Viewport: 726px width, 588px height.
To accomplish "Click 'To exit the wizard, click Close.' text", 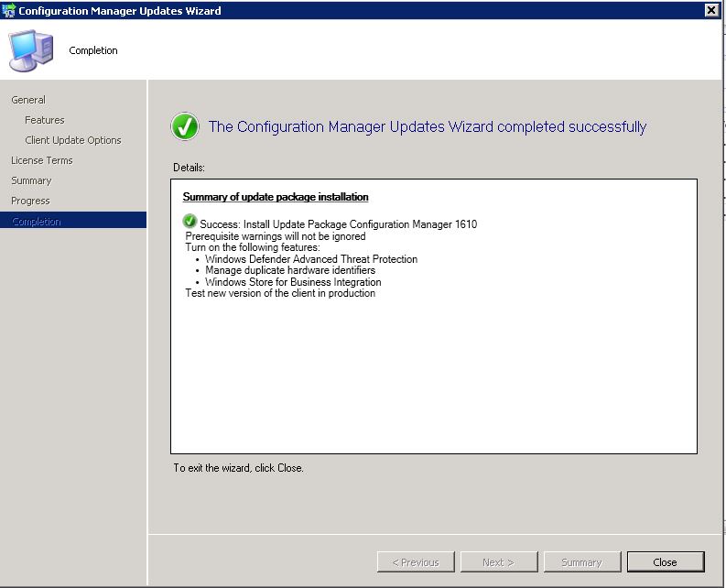I will coord(238,468).
